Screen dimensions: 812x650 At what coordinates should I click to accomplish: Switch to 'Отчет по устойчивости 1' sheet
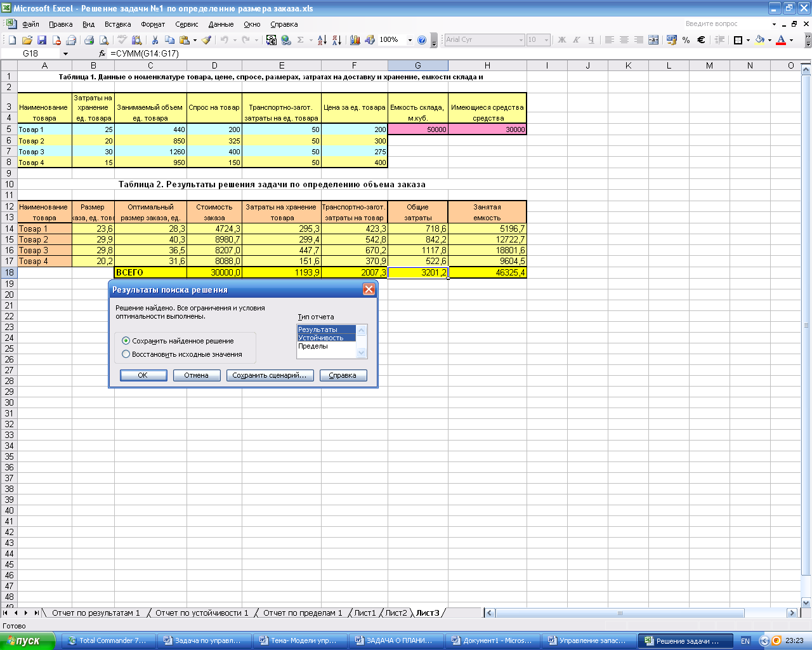pos(202,613)
